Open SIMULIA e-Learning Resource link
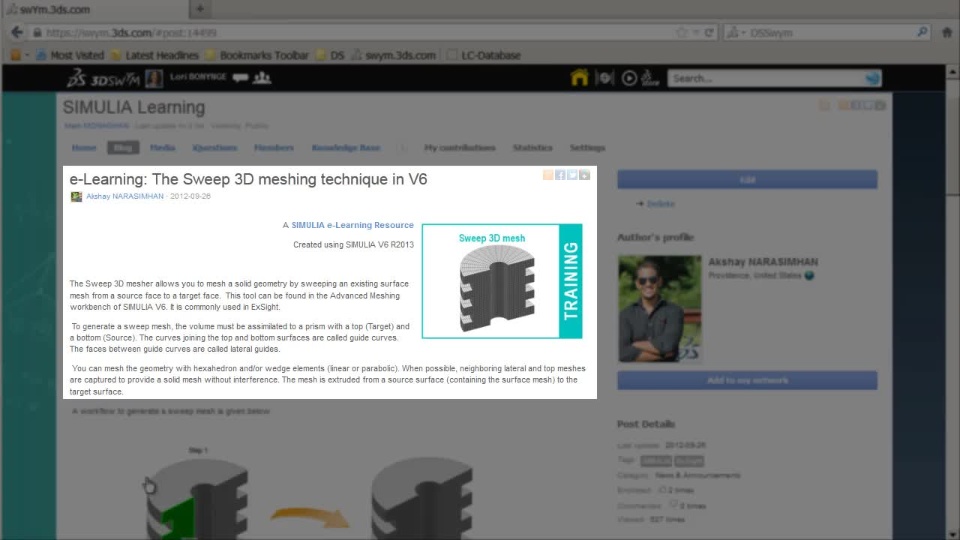 click(353, 225)
